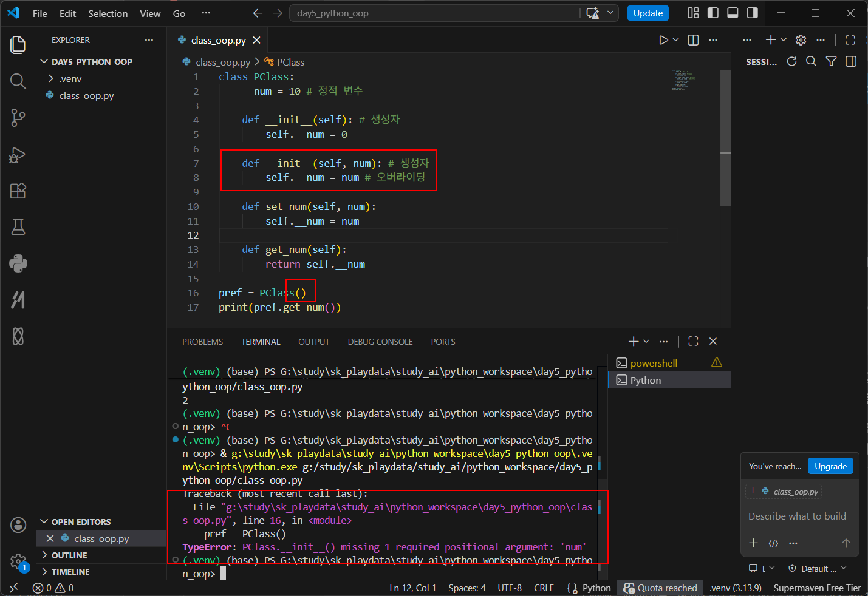Screen dimensions: 868x596
Task: Open the Python extension view in activity bar
Action: coord(18,263)
